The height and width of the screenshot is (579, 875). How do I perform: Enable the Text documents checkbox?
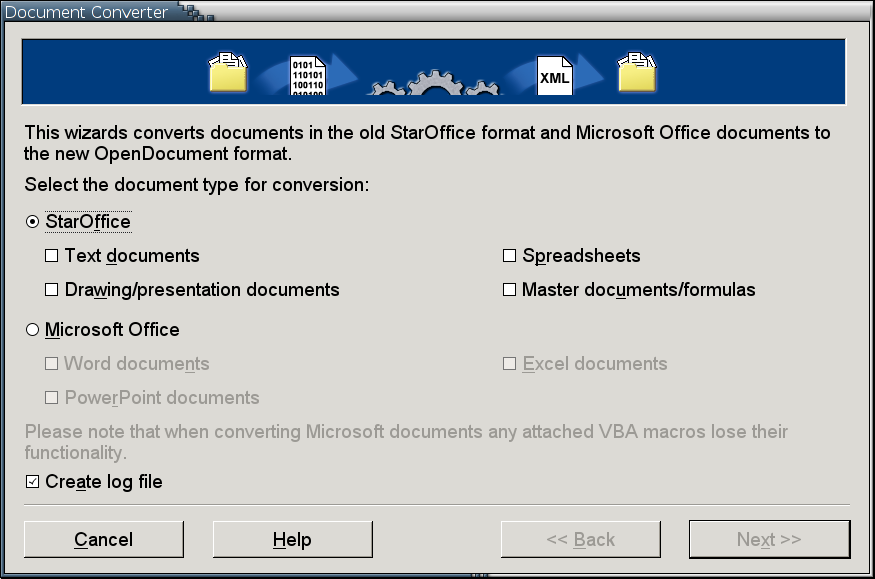click(x=52, y=256)
